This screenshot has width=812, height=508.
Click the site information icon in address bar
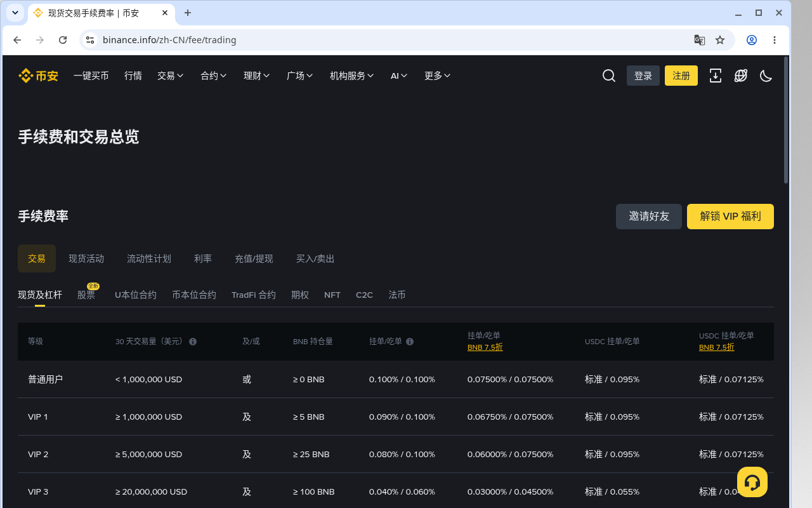pyautogui.click(x=90, y=40)
